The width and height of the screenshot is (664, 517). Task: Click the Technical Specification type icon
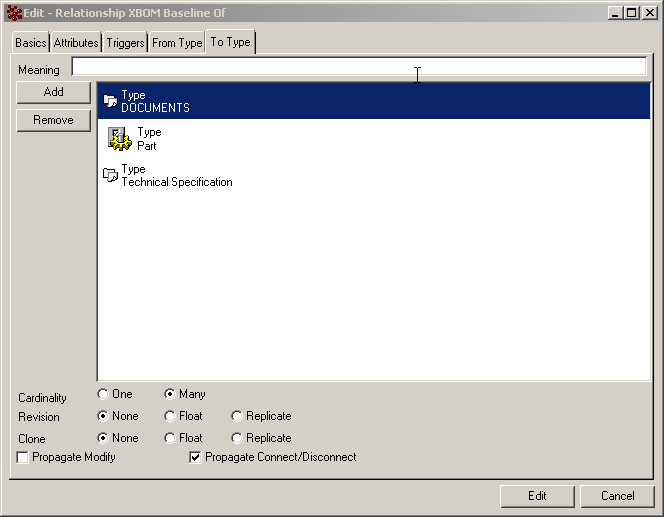point(110,175)
